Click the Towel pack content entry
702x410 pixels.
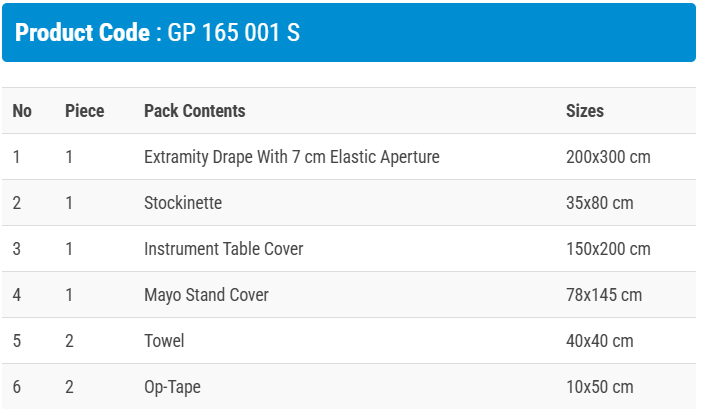click(x=164, y=341)
